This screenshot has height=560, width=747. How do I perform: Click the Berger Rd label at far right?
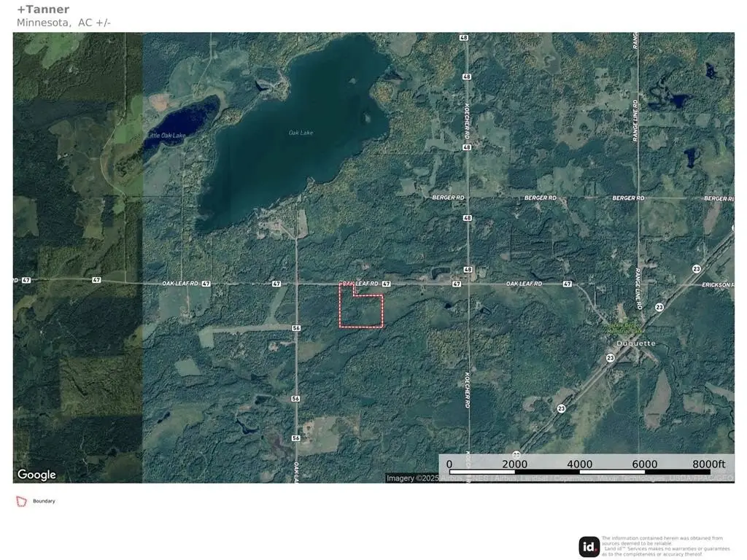click(x=719, y=198)
